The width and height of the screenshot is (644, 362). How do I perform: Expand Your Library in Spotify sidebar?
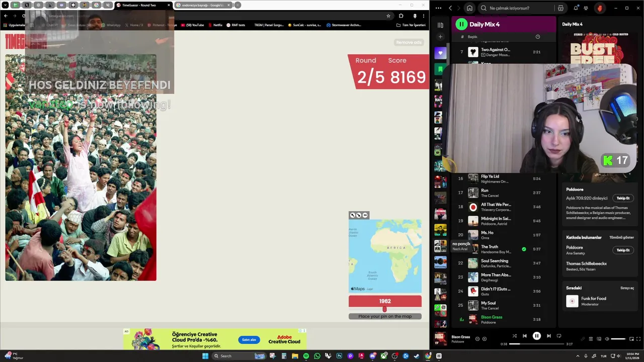coord(440,25)
